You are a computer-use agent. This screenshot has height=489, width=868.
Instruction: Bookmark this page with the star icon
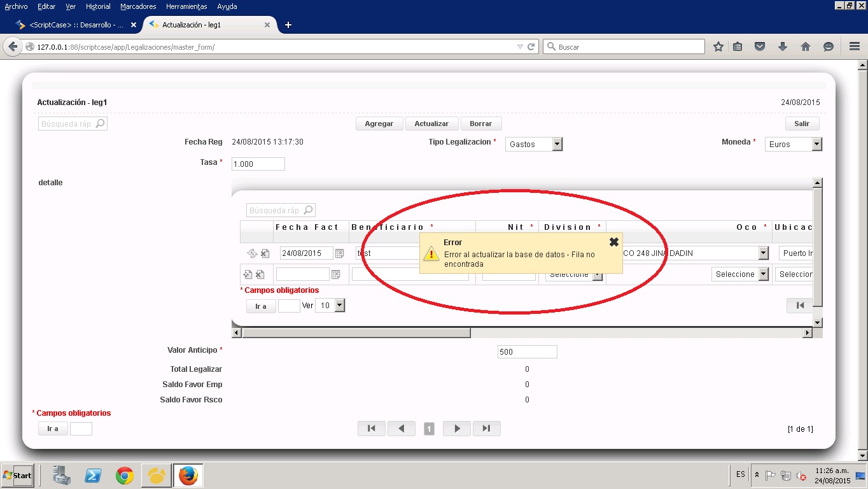coord(718,46)
